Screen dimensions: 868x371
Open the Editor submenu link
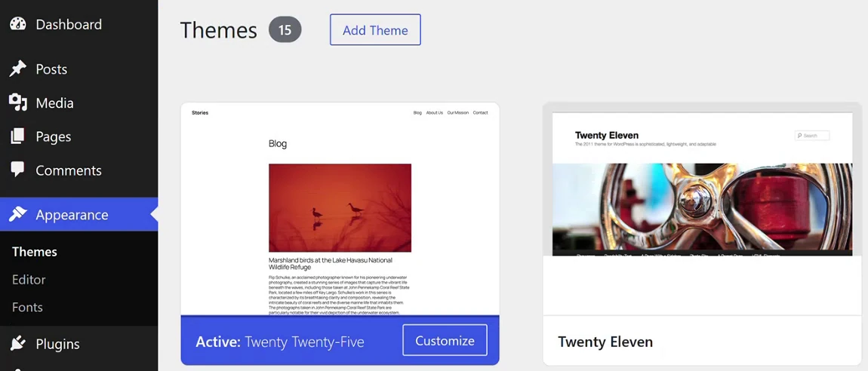(x=29, y=279)
